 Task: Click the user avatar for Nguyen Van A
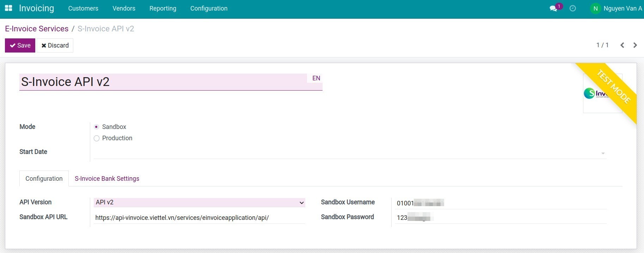click(x=595, y=8)
